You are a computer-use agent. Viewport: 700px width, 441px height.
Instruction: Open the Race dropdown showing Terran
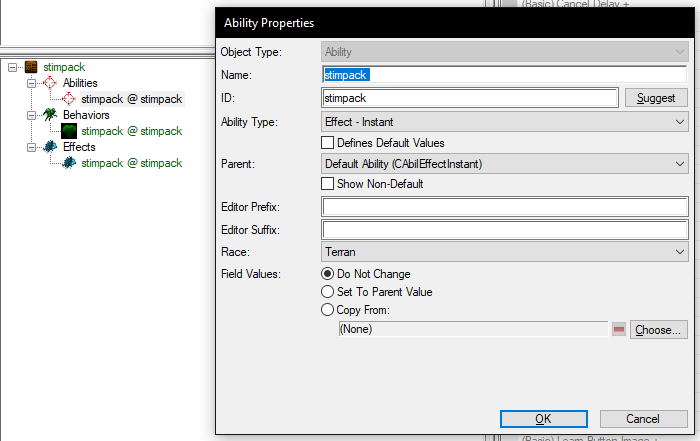coord(504,252)
